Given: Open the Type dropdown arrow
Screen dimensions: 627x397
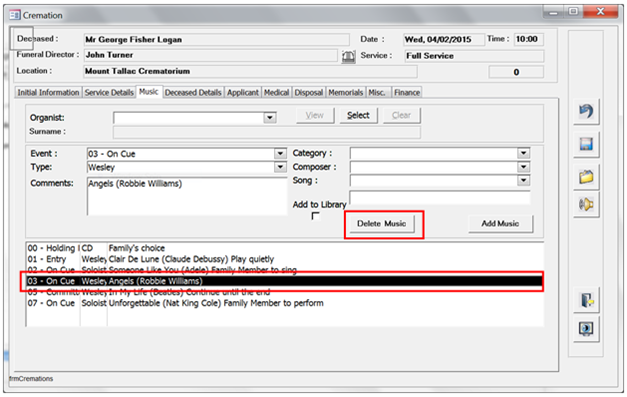Looking at the screenshot, I should point(280,167).
